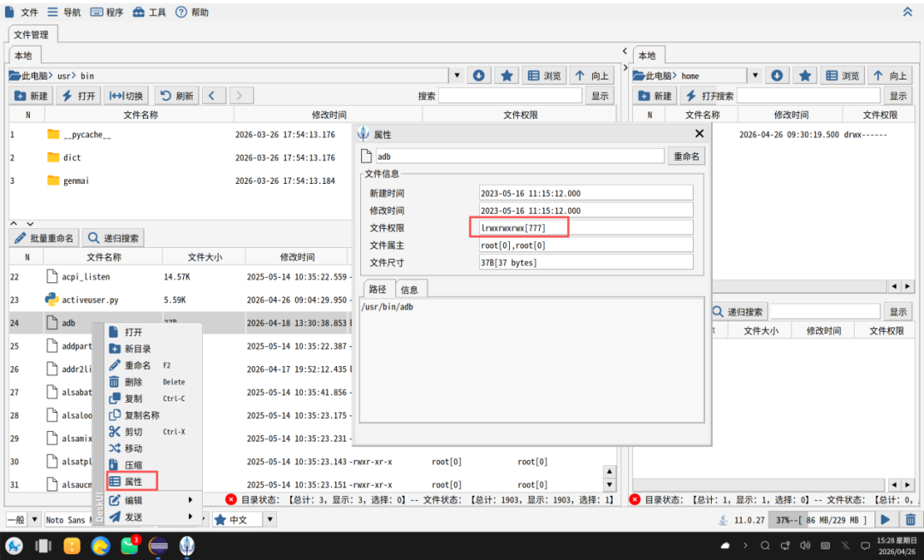Select the __pycache__ folder row

[181, 134]
